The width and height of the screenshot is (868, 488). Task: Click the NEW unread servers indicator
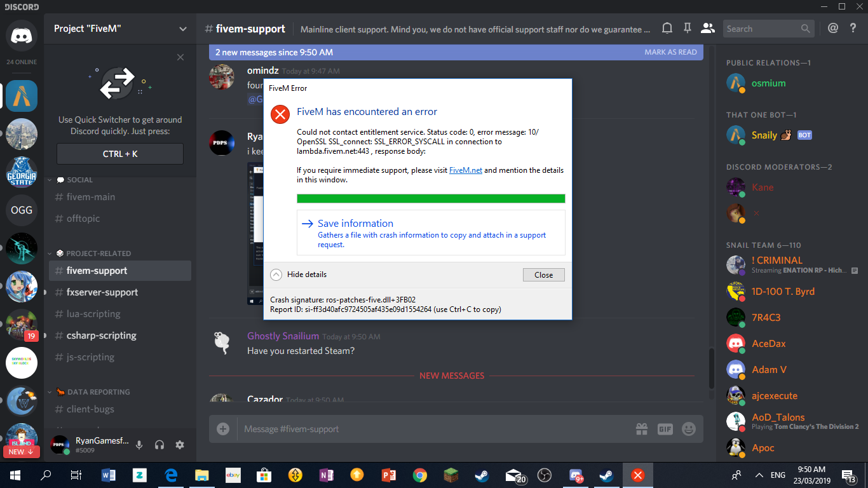pyautogui.click(x=22, y=452)
